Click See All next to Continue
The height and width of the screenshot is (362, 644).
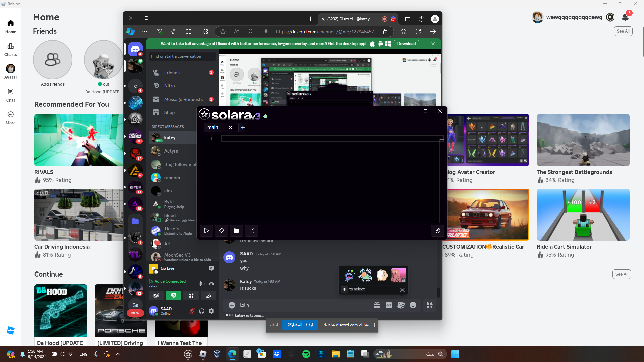[622, 274]
